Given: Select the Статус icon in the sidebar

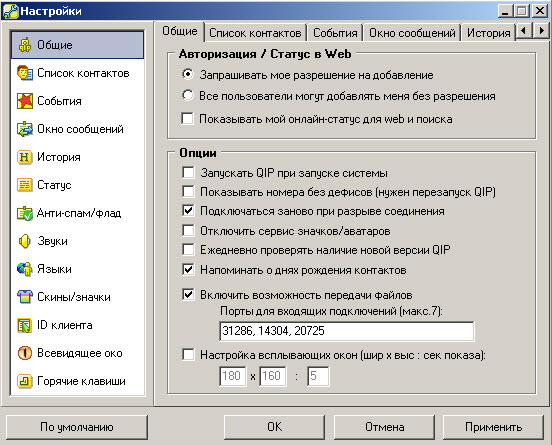Looking at the screenshot, I should [25, 185].
